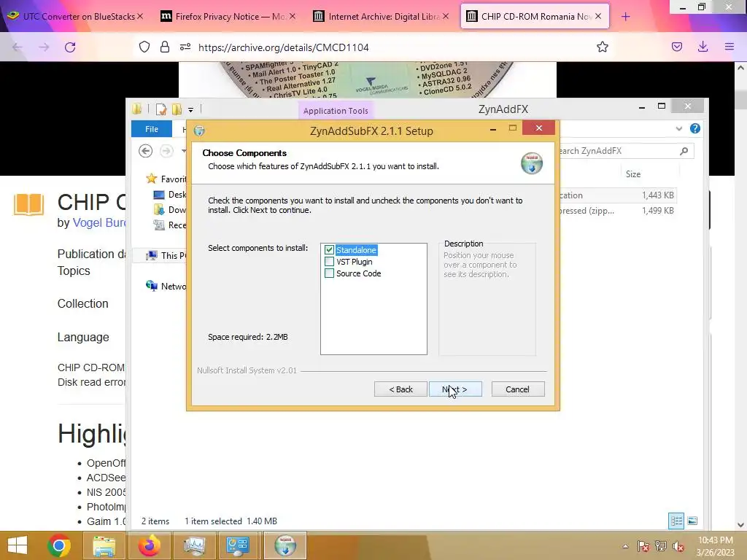Bookmark this page with the star icon
The image size is (747, 560).
click(602, 47)
